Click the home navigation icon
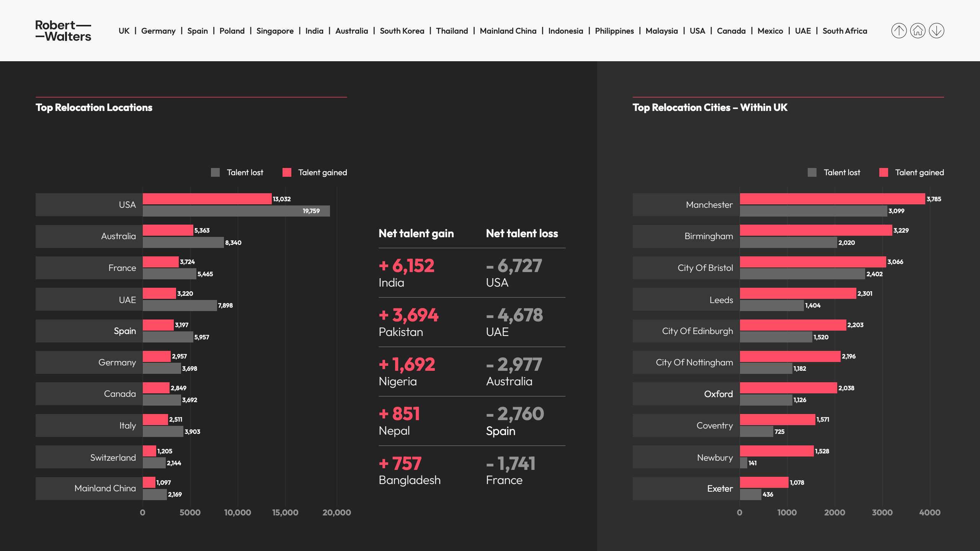This screenshot has height=551, width=980. pos(918,31)
